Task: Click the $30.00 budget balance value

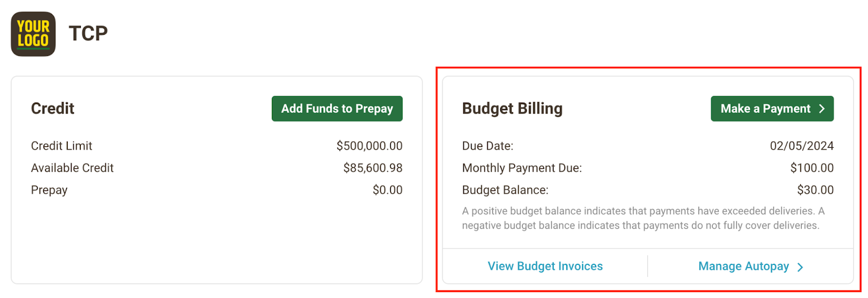Action: point(815,190)
